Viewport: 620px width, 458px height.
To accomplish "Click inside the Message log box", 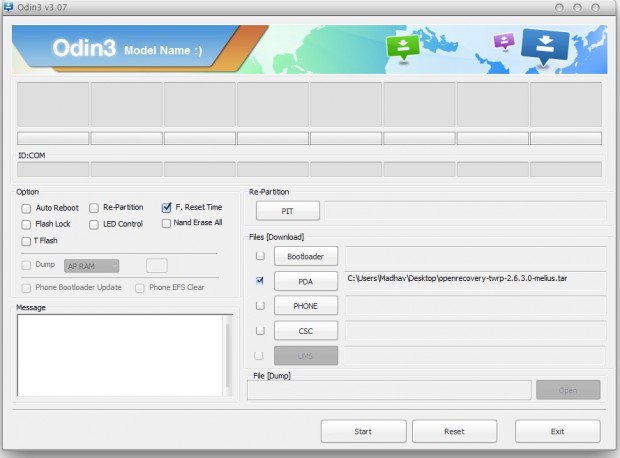I will pos(120,355).
